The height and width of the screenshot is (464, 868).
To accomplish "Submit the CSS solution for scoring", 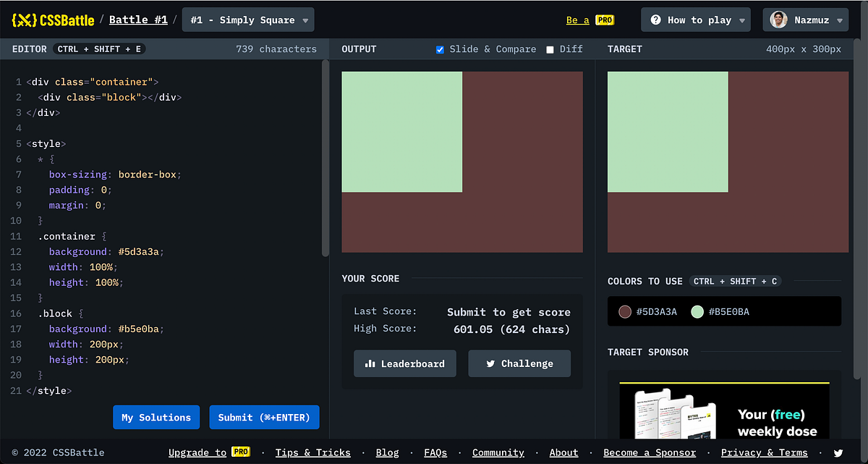I will pos(264,417).
